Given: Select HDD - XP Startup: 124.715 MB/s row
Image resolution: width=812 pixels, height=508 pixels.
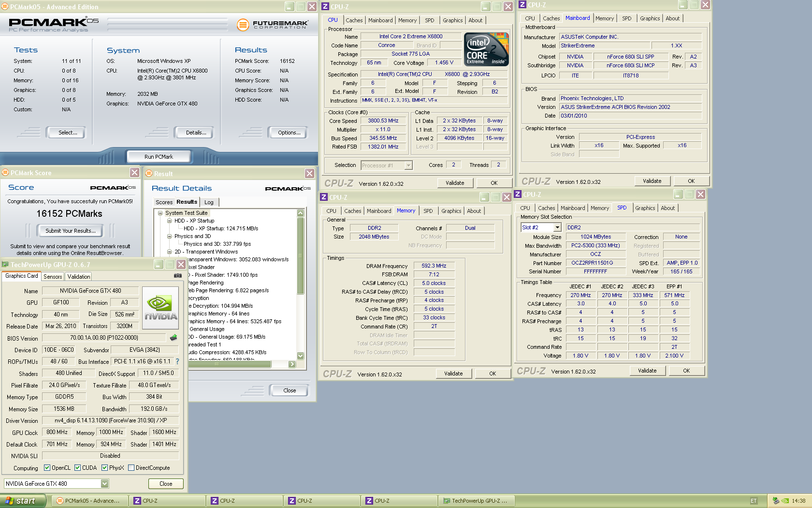Looking at the screenshot, I should [x=221, y=228].
